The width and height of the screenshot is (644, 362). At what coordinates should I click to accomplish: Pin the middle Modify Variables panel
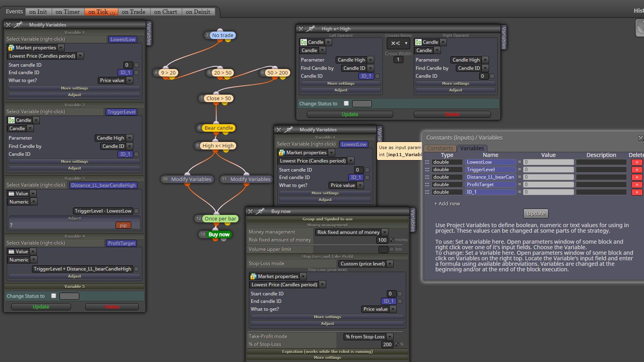pos(289,129)
